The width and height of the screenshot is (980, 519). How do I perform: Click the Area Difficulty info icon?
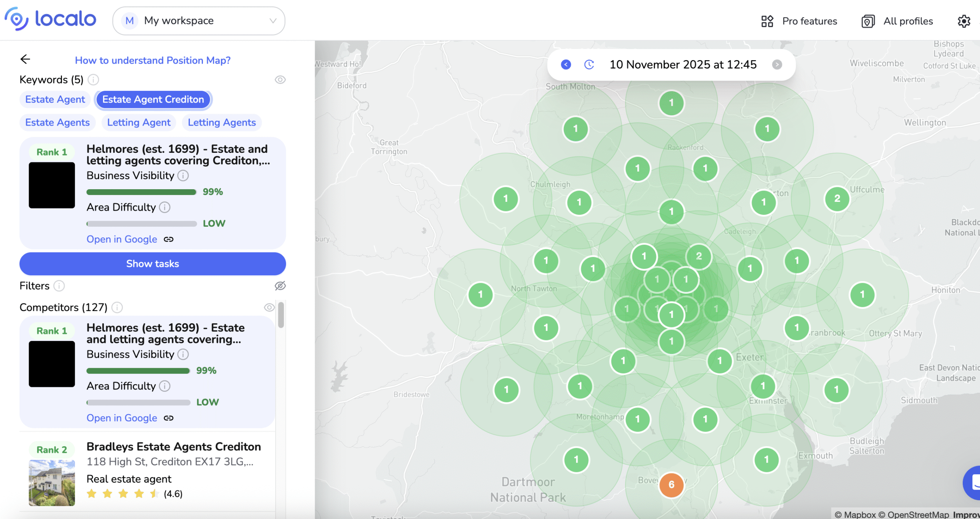[x=165, y=207]
